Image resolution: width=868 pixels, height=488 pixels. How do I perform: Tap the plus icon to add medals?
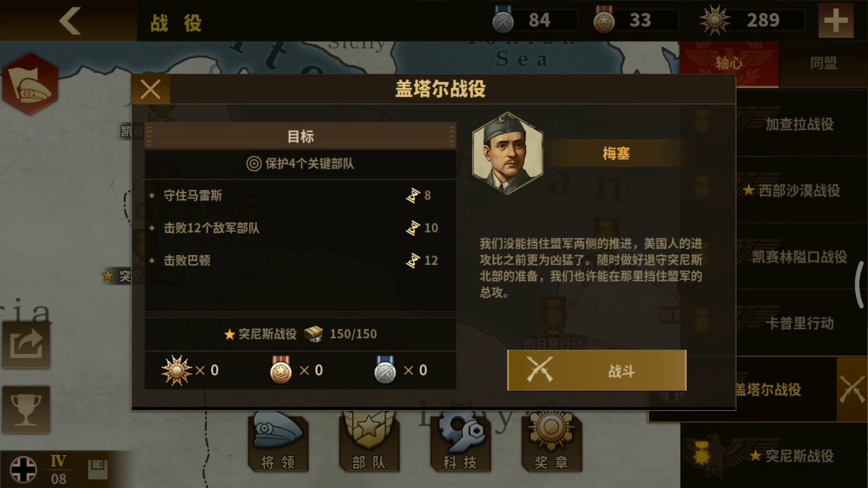coord(835,21)
